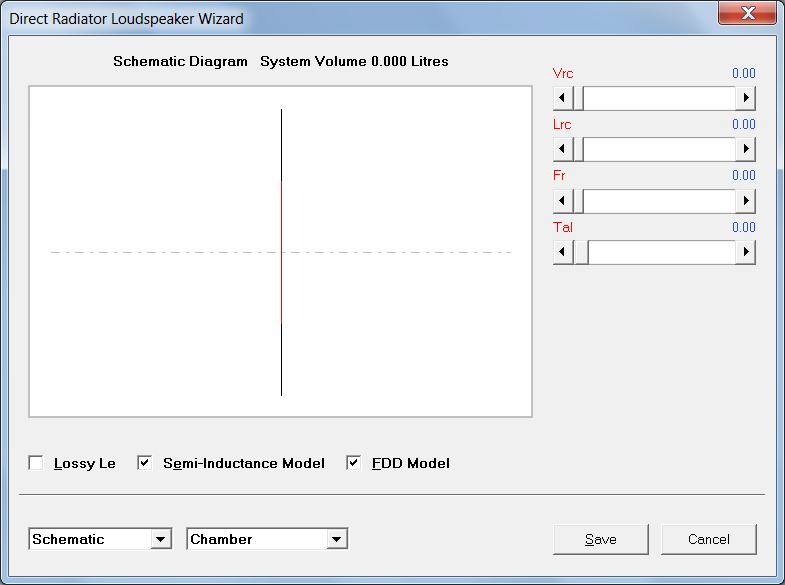Image resolution: width=785 pixels, height=585 pixels.
Task: Click the Lrc slider left arrow
Action: [563, 149]
